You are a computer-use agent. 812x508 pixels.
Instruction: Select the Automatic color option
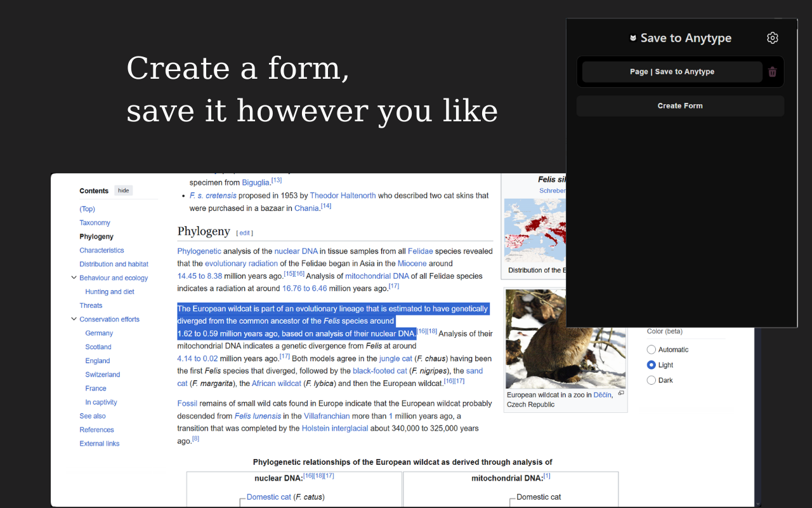[651, 349]
